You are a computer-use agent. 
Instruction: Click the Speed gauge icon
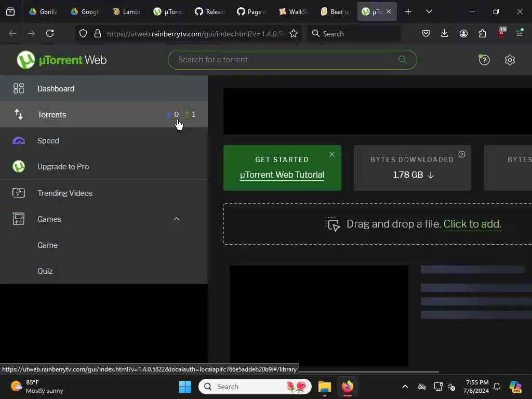point(19,140)
